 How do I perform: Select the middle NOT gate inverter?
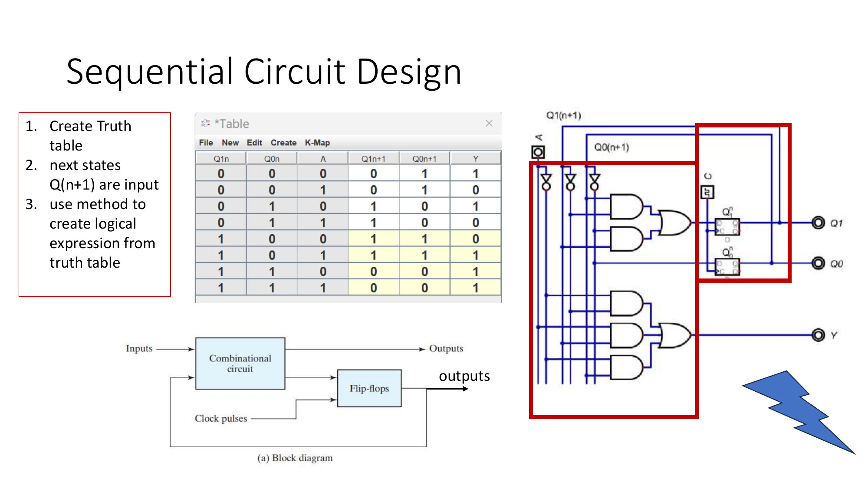571,182
